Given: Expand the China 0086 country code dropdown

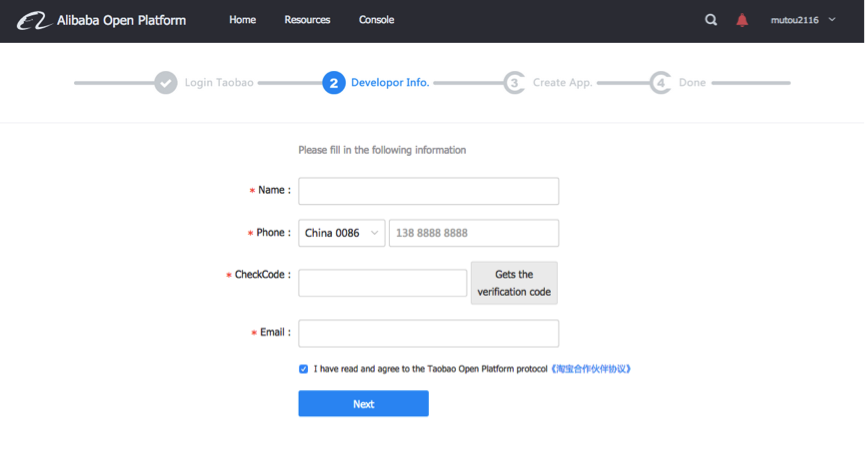Looking at the screenshot, I should (x=341, y=233).
